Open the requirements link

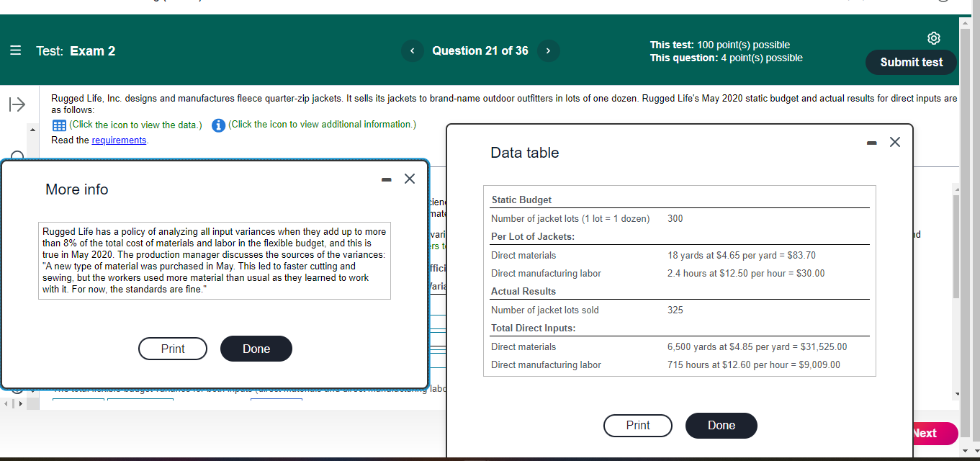[x=119, y=140]
